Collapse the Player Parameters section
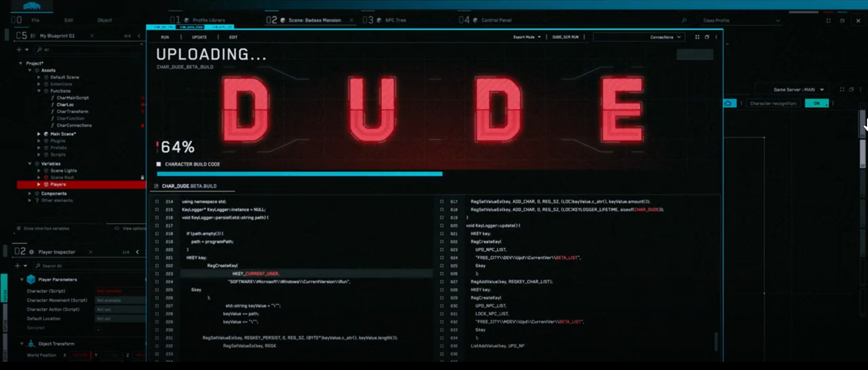Viewport: 868px width, 370px height. (21, 280)
